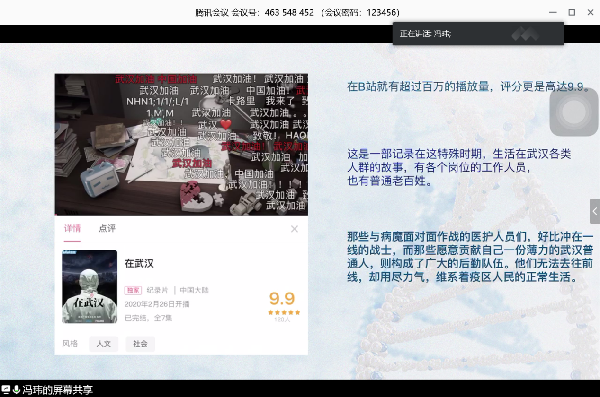The image size is (600, 397).
Task: Click the video with 武汉加油 danmaku
Action: (181, 144)
